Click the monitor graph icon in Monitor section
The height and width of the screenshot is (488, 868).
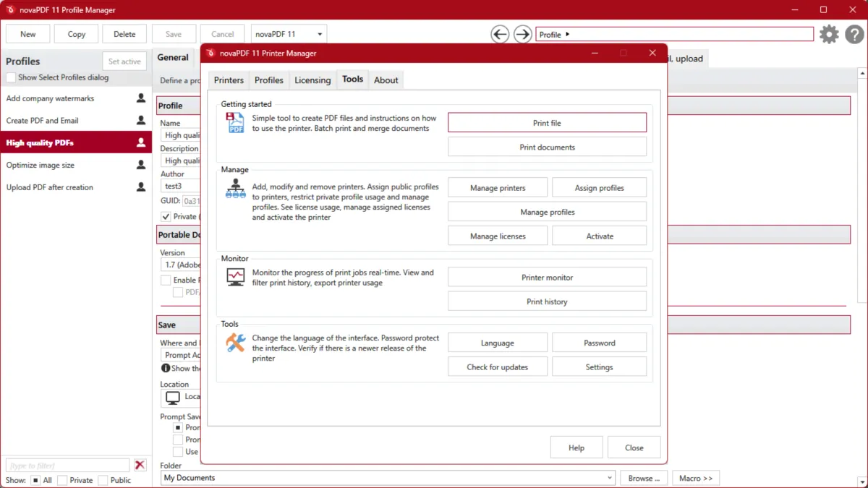pyautogui.click(x=235, y=277)
